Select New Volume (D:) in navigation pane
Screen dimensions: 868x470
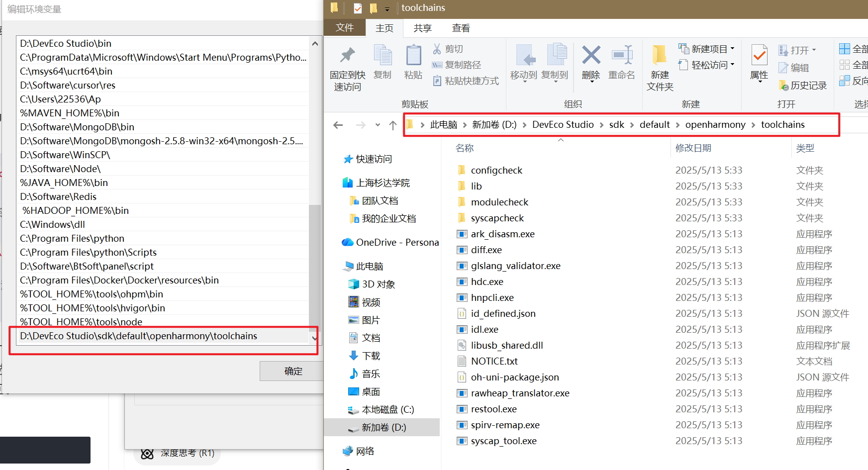coord(382,427)
